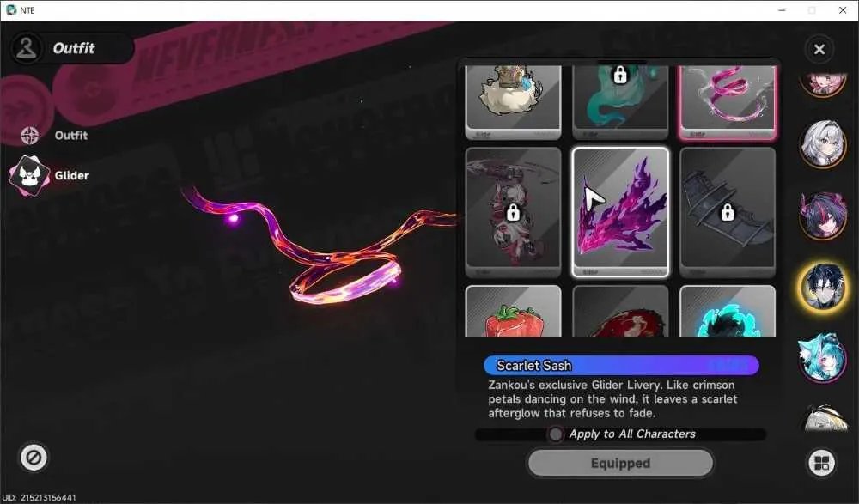Select the dark red glider thumbnail
The height and width of the screenshot is (504, 859).
coord(620,311)
